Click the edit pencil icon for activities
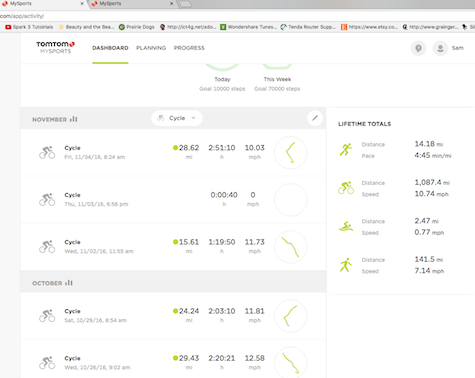The width and height of the screenshot is (475, 378). click(315, 118)
